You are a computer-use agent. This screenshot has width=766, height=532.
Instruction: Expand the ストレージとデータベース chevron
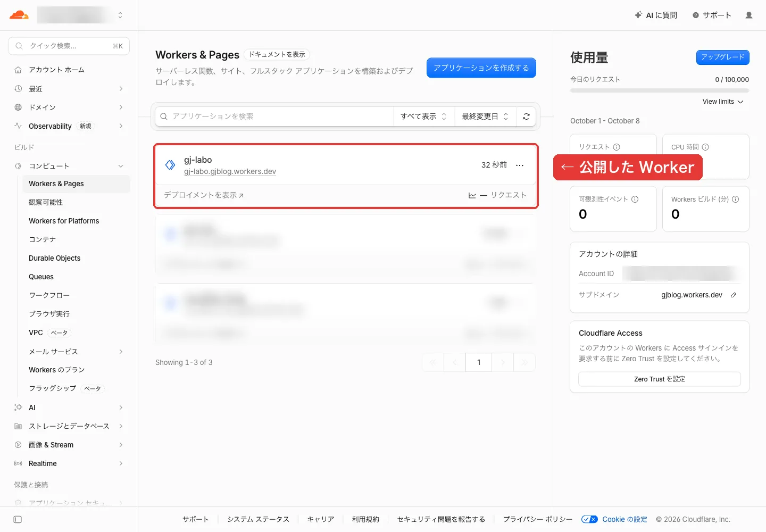(121, 426)
